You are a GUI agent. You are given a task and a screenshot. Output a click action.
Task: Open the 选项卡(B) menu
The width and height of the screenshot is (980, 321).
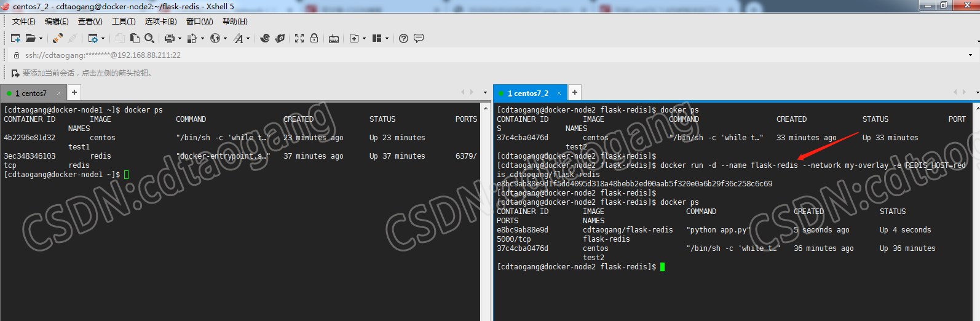(160, 22)
